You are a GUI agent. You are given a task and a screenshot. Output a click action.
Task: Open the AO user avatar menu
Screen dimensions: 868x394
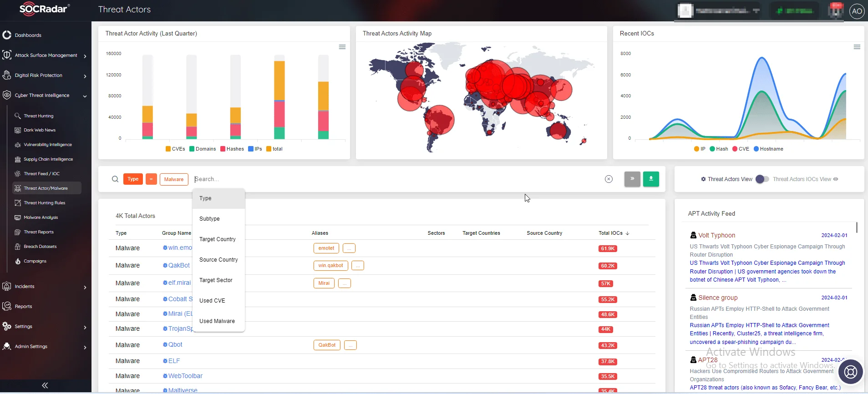(x=857, y=11)
